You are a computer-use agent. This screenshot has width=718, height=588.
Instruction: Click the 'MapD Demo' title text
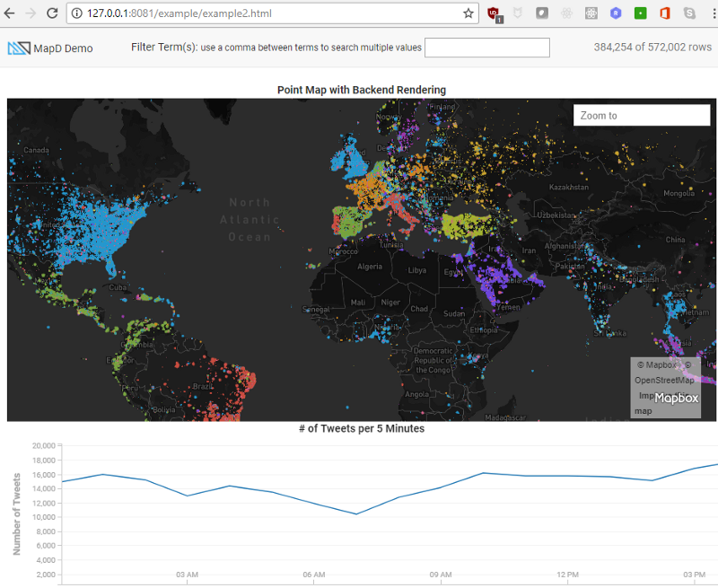pyautogui.click(x=63, y=48)
